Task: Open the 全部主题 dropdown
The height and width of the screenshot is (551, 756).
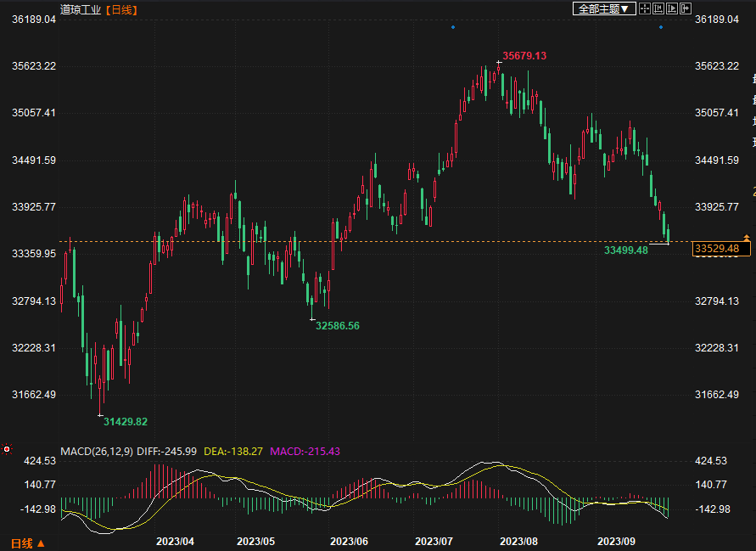Action: click(604, 8)
